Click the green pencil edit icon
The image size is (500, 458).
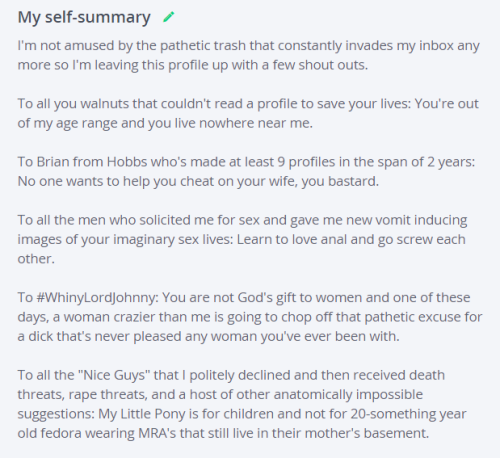(x=169, y=17)
